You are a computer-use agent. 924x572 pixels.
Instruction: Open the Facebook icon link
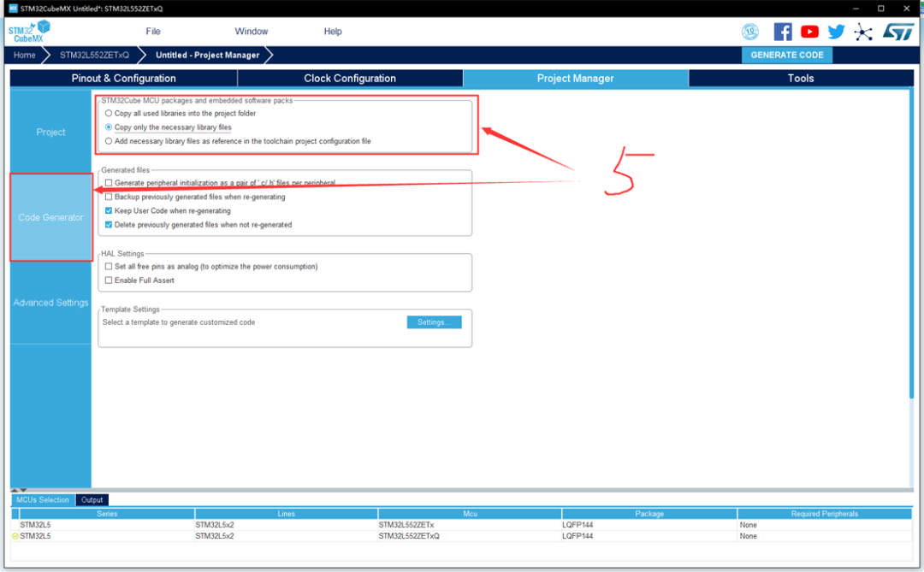point(782,32)
